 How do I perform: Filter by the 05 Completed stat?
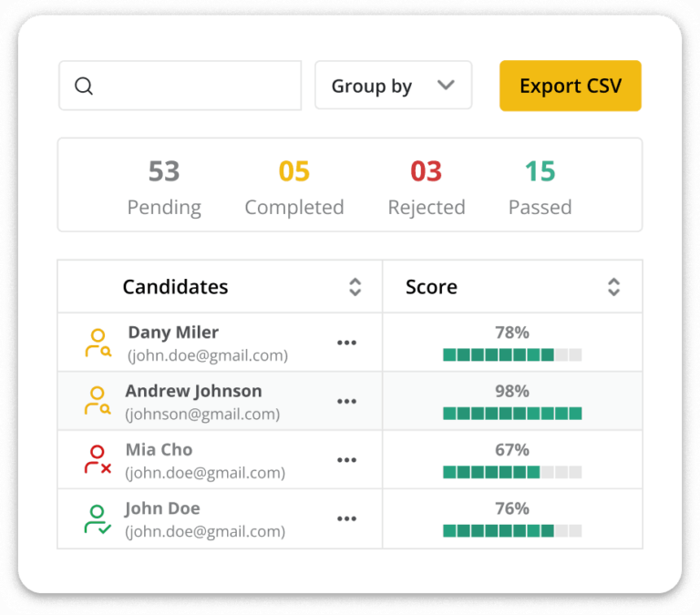(294, 187)
